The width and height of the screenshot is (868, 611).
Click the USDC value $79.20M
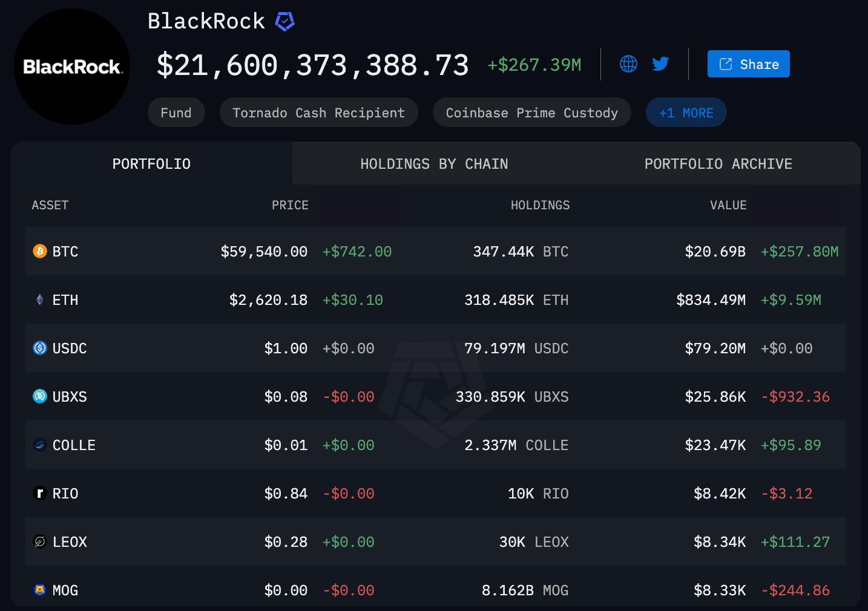[x=715, y=348]
